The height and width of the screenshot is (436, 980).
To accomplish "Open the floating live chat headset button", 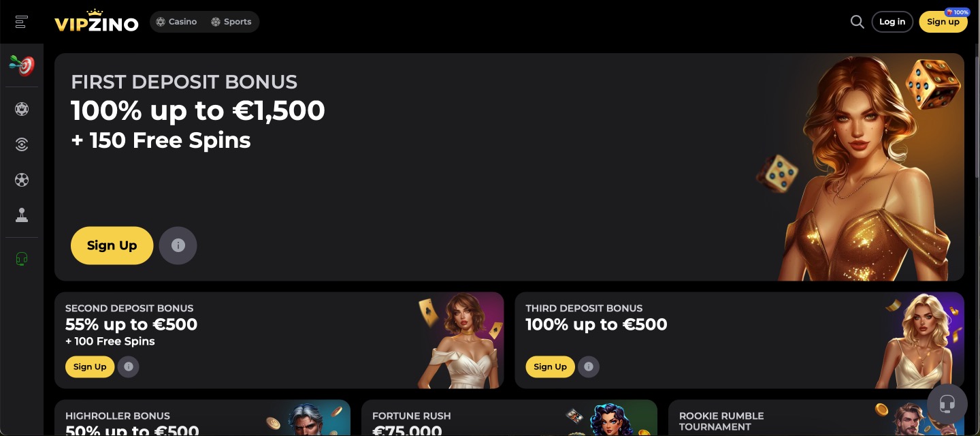I will tap(947, 404).
